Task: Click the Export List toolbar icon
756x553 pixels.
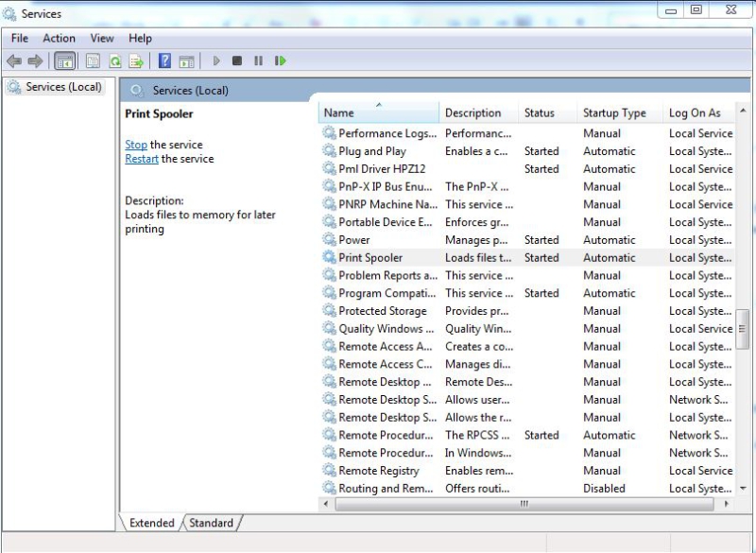Action: (x=136, y=61)
